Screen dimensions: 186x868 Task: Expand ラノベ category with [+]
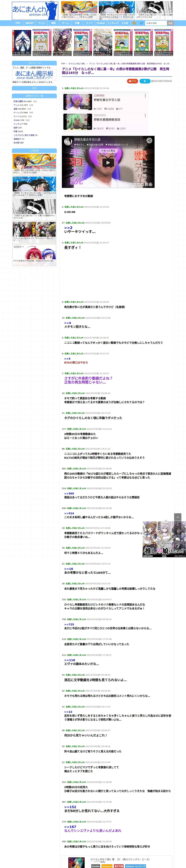30,116
